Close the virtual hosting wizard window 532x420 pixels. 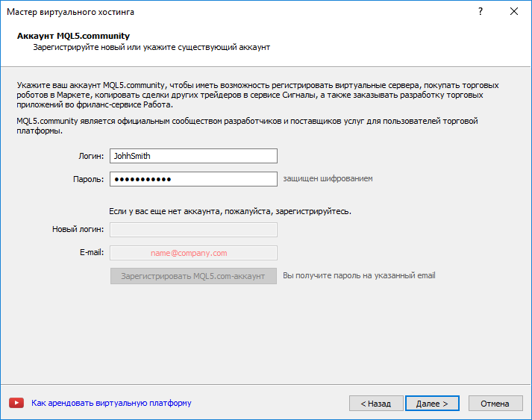(x=514, y=11)
